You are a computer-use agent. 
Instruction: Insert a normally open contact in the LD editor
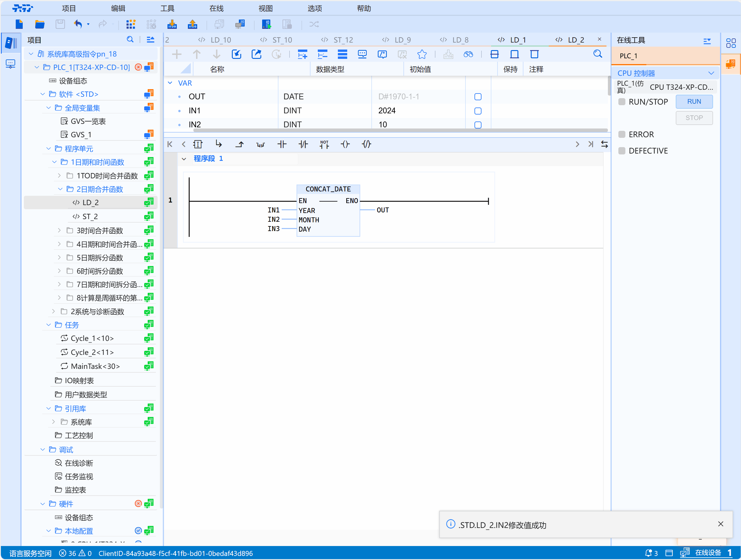[x=282, y=144]
